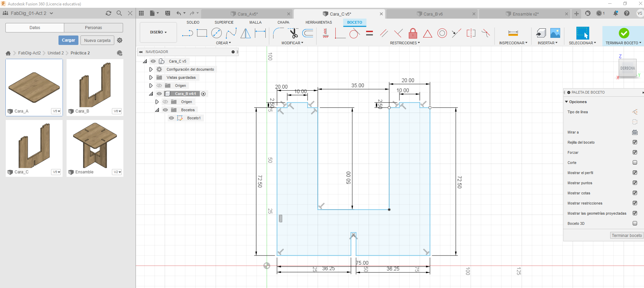The width and height of the screenshot is (644, 288).
Task: Collapse the Bocetos folder
Action: pyautogui.click(x=157, y=110)
